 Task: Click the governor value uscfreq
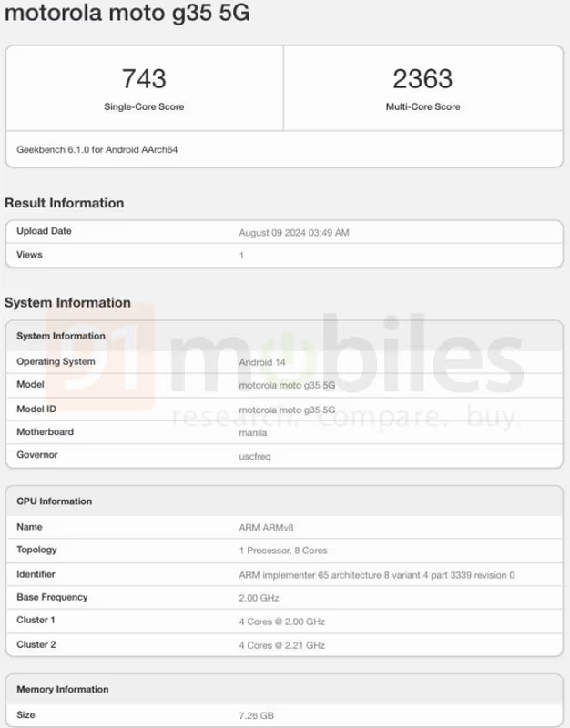click(x=255, y=456)
